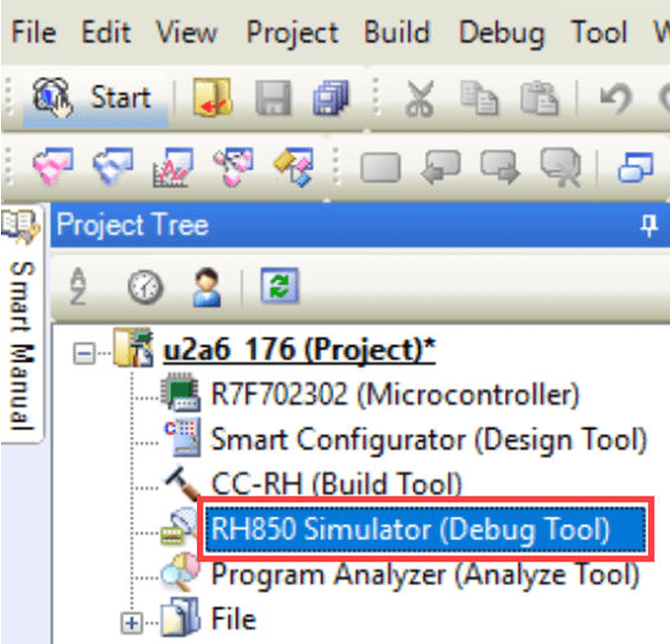Open the File menu
Viewport: 670px width, 644px height.
(x=32, y=31)
